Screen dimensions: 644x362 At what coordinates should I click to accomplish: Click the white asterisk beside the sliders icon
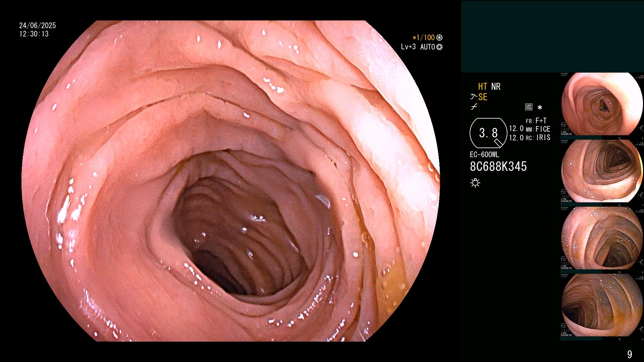540,108
